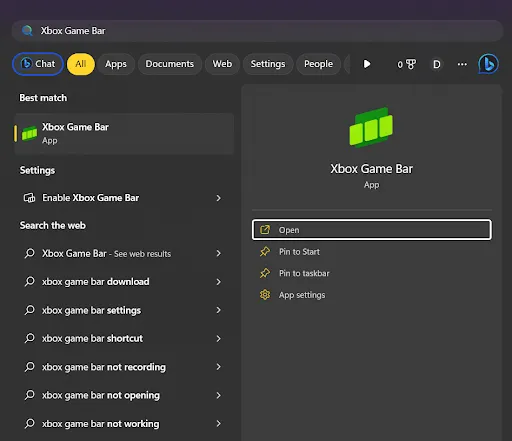Click the Enable Xbox Game Bar setting result
This screenshot has height=441, width=512.
124,198
